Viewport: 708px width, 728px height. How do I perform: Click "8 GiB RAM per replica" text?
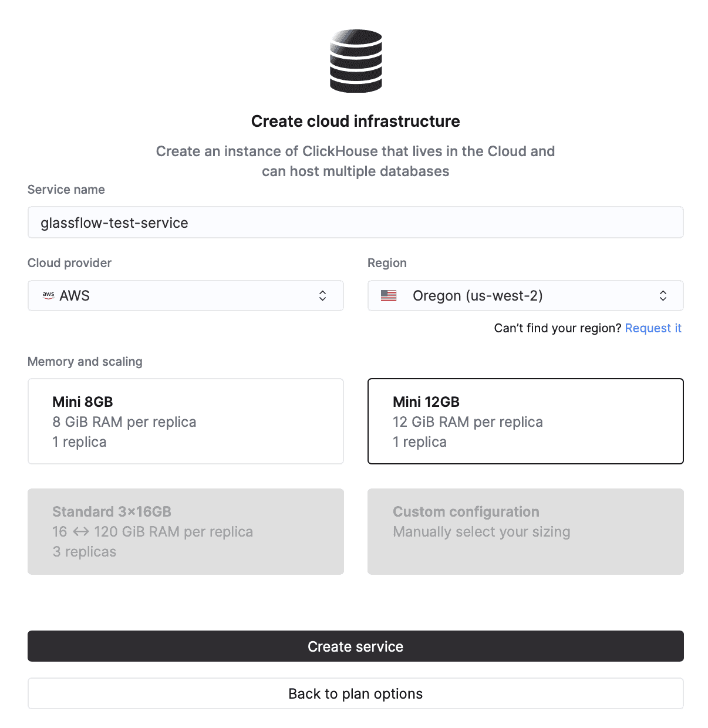124,422
